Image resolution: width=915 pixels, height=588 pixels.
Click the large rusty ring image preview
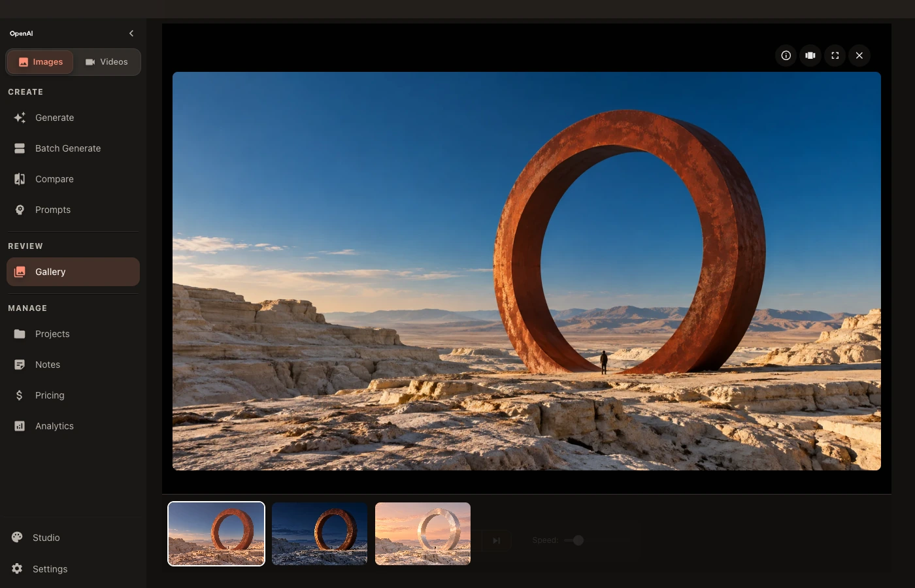tap(527, 271)
